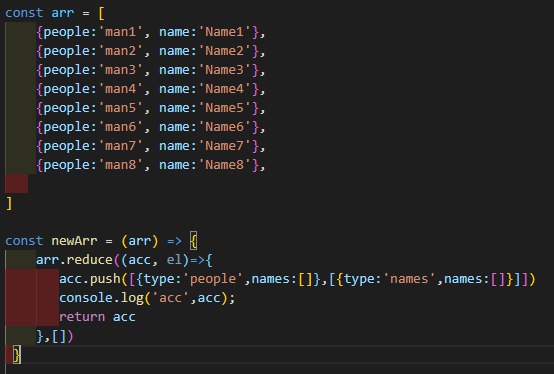This screenshot has width=554, height=374.
Task: Click the 'reduce' method call
Action: [x=89, y=260]
